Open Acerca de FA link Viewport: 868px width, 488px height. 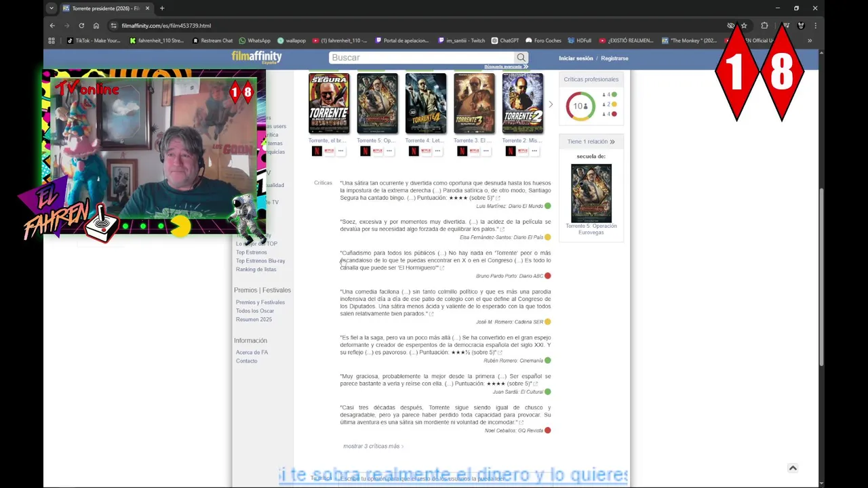click(x=252, y=352)
